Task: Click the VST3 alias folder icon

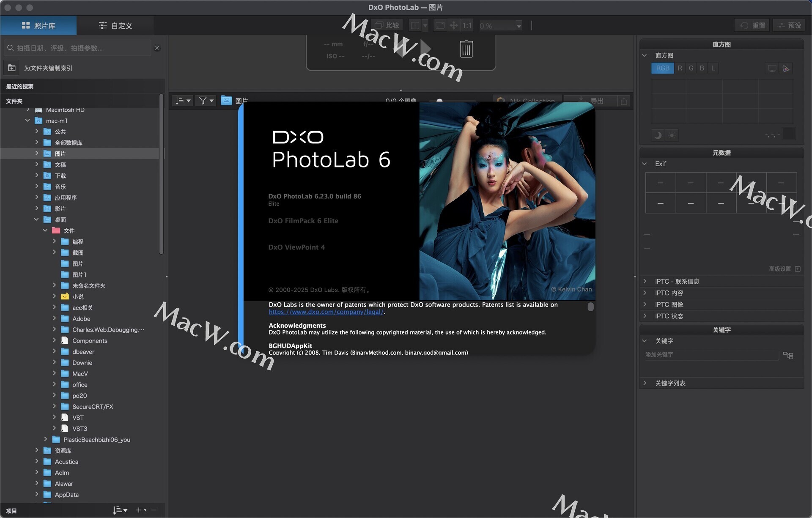Action: pyautogui.click(x=65, y=428)
